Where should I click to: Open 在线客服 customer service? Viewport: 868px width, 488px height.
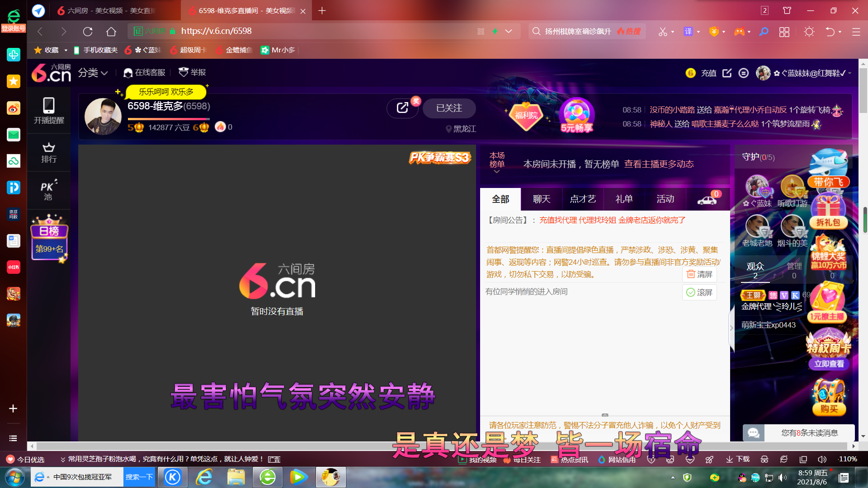144,73
